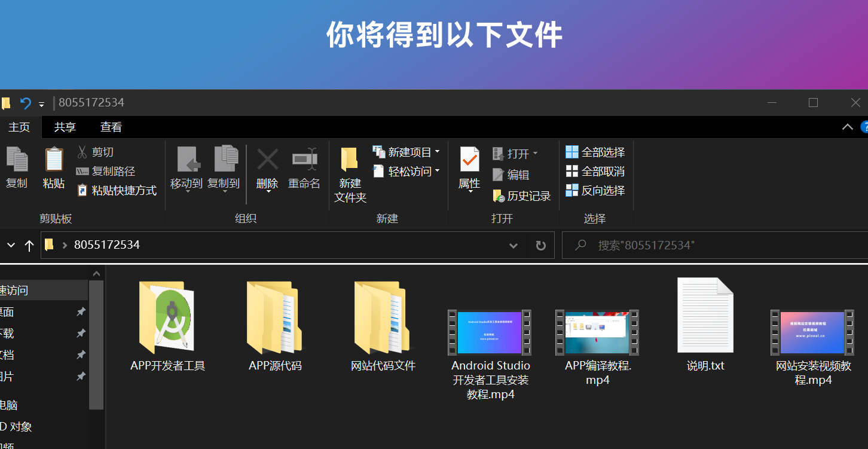
Task: Click Invert selection (反向选择)
Action: (595, 191)
